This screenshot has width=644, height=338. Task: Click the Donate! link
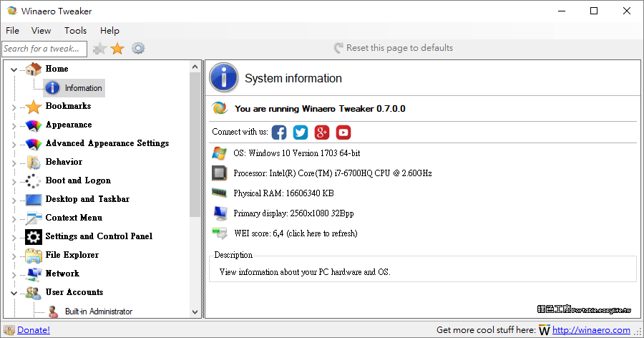coord(34,330)
